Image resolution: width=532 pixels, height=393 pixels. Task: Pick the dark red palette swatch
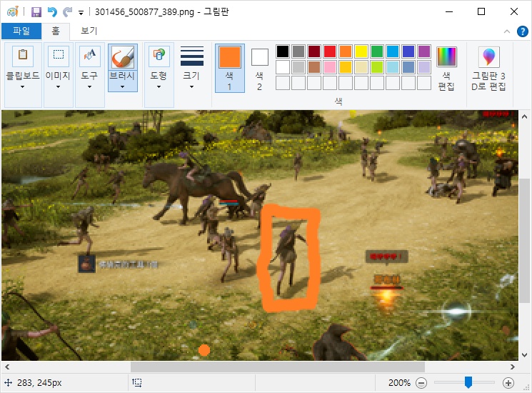pyautogui.click(x=314, y=51)
